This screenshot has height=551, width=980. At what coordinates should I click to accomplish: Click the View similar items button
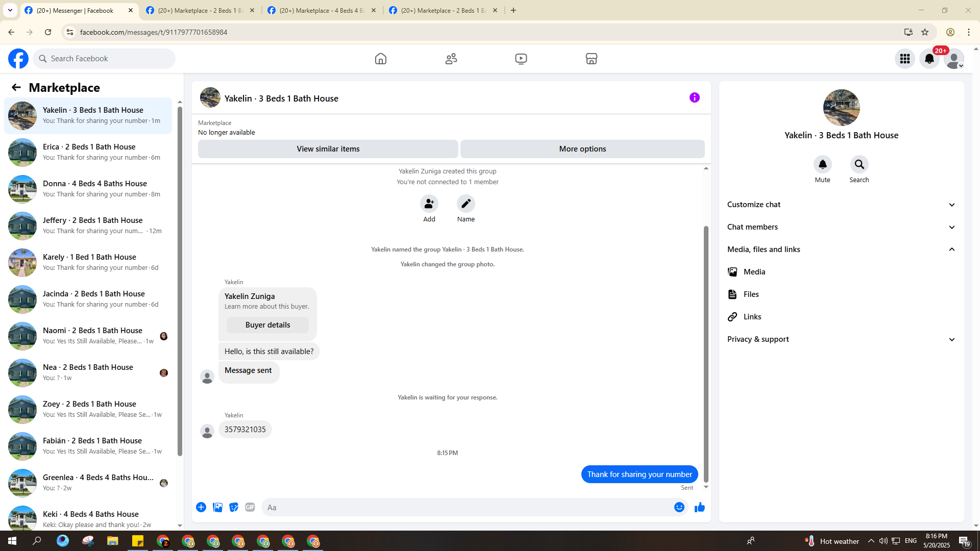pyautogui.click(x=328, y=149)
